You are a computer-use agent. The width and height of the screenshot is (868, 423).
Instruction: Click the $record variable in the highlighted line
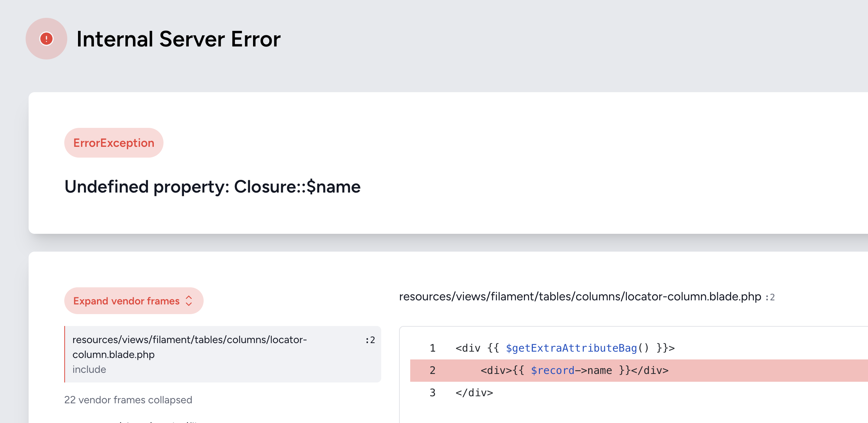553,371
